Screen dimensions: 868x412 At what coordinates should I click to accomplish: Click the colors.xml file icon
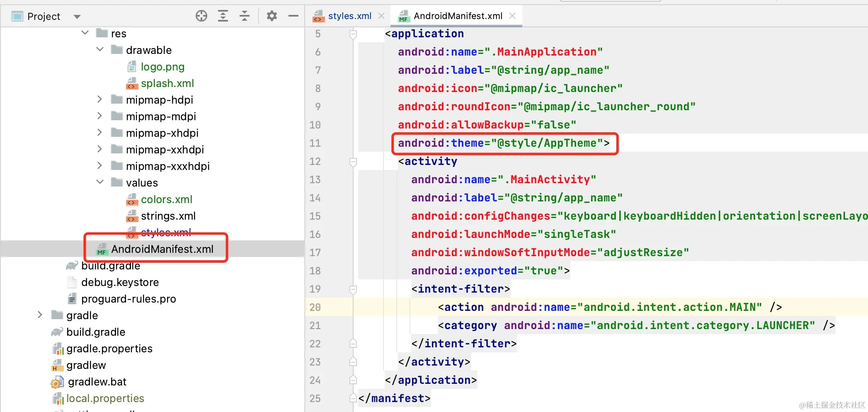(132, 199)
